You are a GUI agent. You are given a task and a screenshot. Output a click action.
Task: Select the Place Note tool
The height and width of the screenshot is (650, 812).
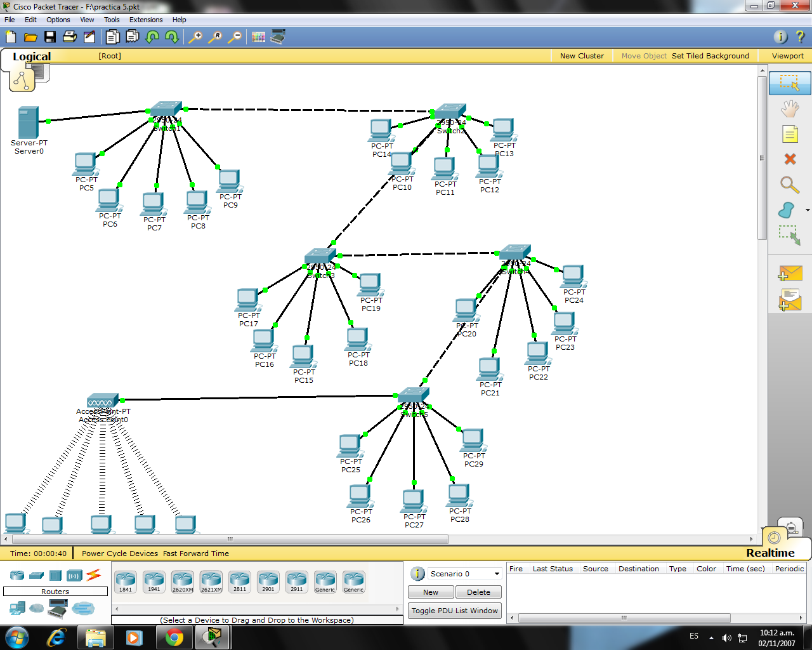(789, 134)
